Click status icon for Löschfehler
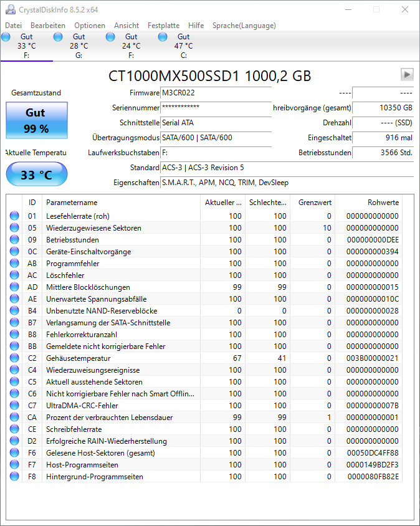This screenshot has width=420, height=526. [14, 275]
